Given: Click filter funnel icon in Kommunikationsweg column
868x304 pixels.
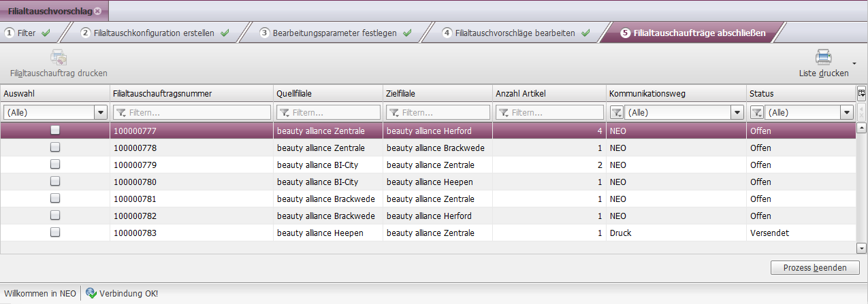Looking at the screenshot, I should (x=615, y=112).
